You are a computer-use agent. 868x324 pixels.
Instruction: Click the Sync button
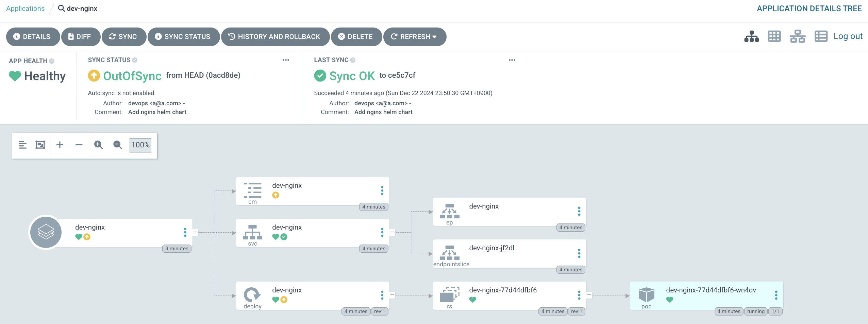(x=124, y=37)
